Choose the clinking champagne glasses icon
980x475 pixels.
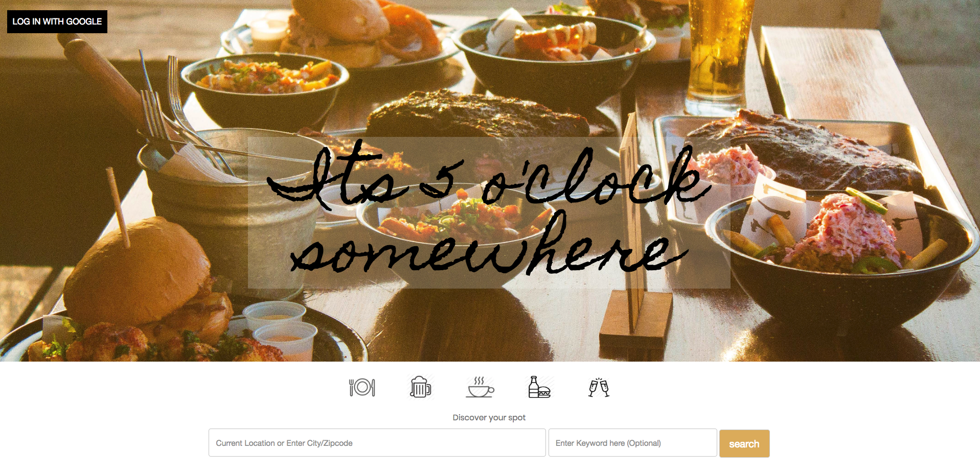[599, 388]
